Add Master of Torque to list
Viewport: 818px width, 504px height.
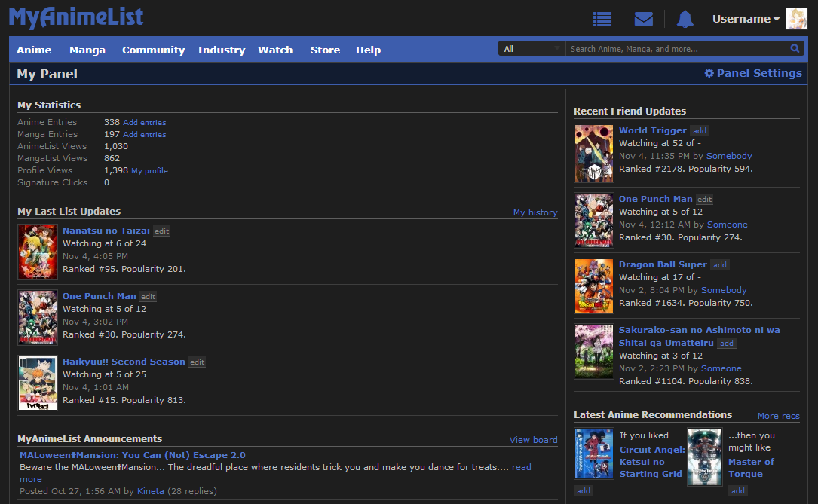coord(738,491)
